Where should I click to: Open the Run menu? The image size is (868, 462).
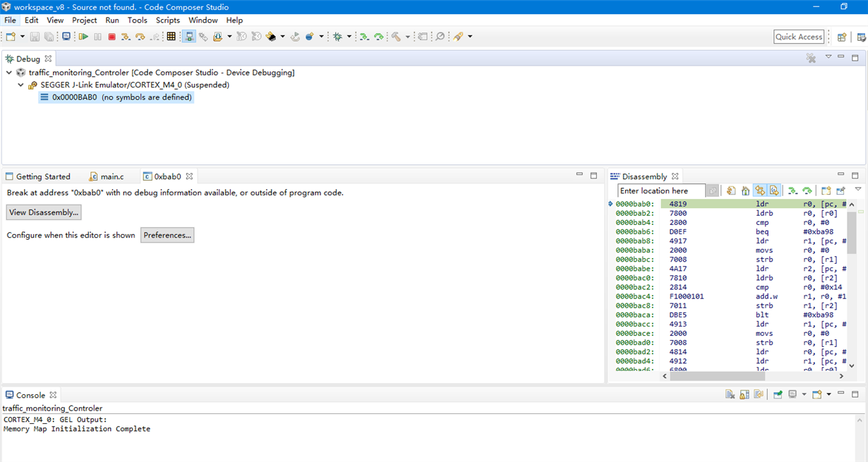(112, 20)
